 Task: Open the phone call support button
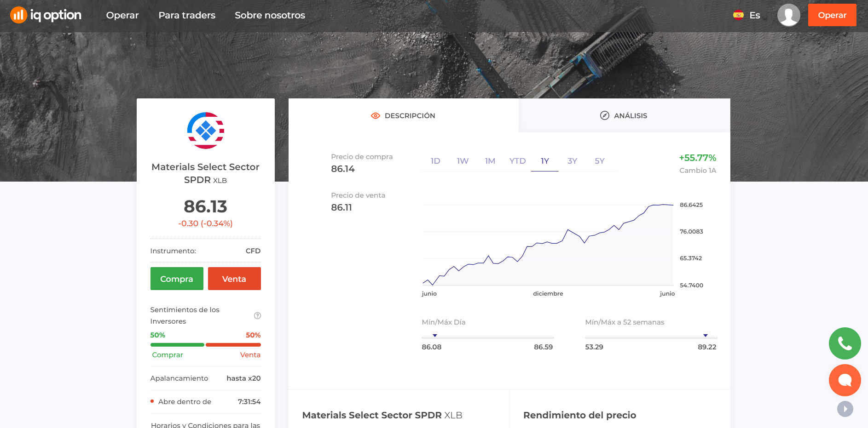[845, 343]
